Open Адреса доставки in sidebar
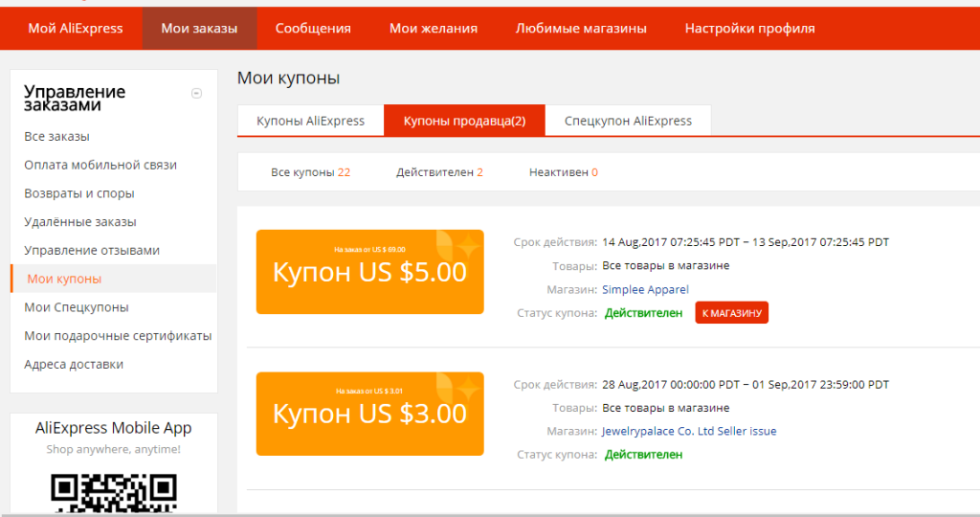980x517 pixels. pos(74,364)
